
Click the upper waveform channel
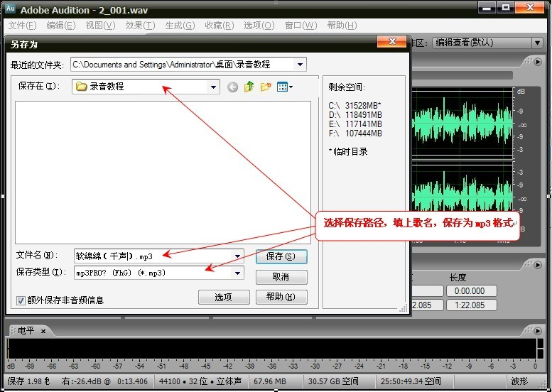coord(462,123)
